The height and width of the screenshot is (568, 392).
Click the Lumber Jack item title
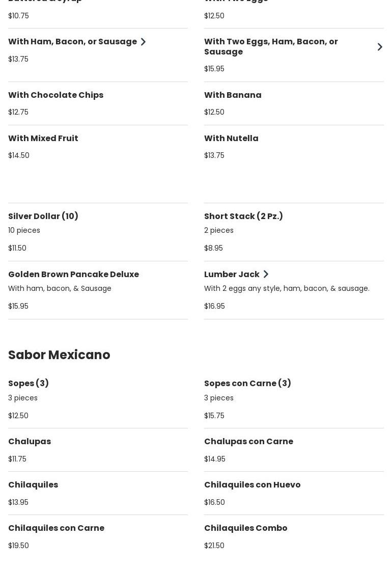(x=232, y=275)
